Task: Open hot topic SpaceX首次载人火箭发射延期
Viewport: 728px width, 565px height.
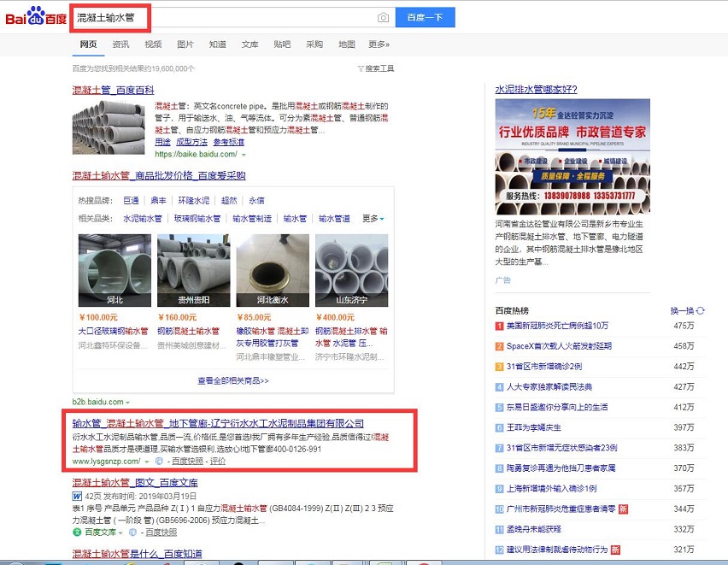Action: (559, 346)
